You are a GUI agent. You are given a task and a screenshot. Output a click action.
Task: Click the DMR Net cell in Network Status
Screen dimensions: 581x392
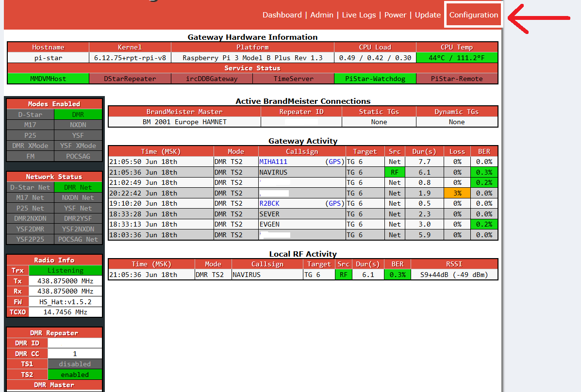pos(78,187)
